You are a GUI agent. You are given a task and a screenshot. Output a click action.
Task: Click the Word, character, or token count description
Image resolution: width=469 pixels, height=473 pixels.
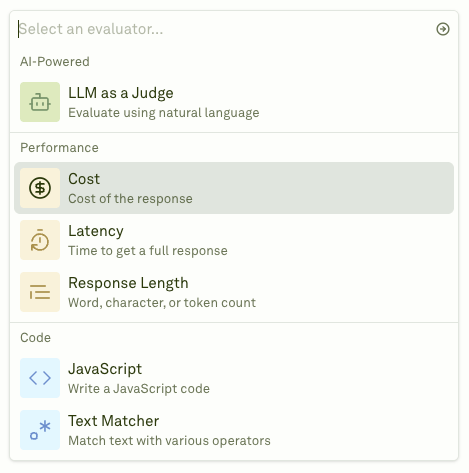162,303
